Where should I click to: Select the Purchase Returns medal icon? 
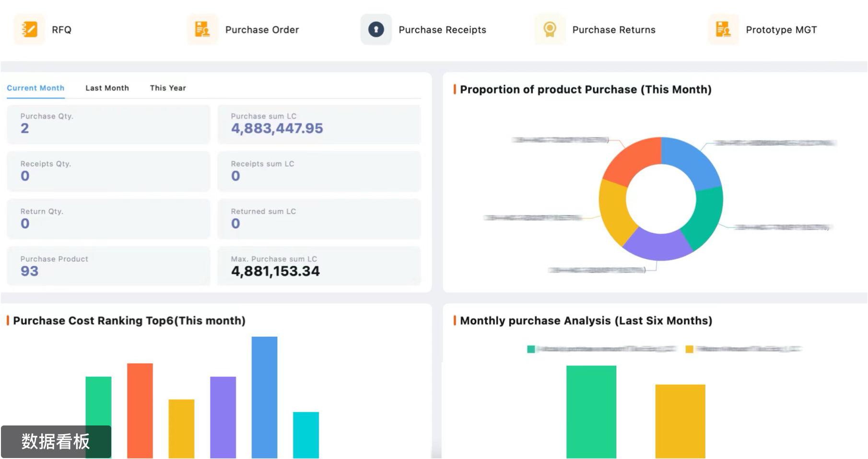click(550, 30)
